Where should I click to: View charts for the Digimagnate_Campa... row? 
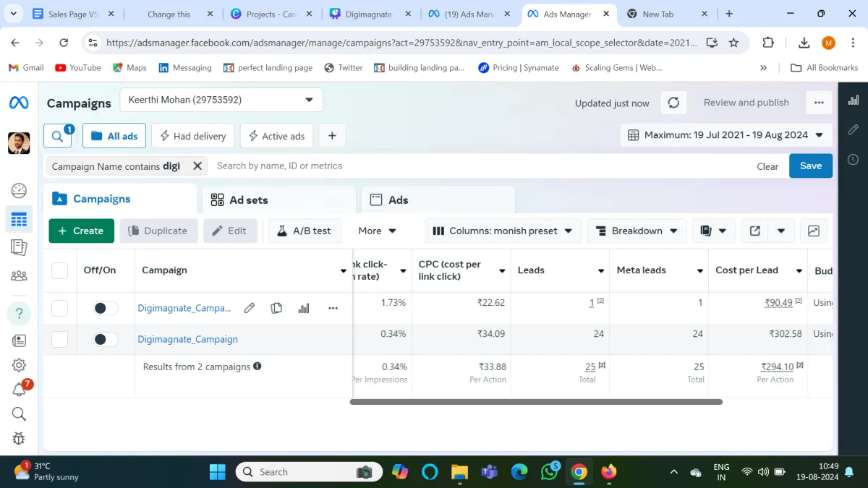click(x=304, y=308)
